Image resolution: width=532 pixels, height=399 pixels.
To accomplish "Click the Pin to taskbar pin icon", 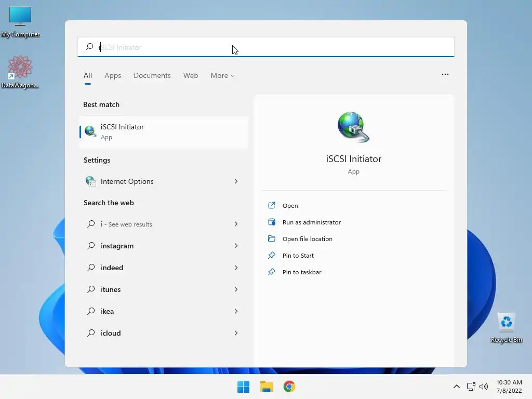I will [x=272, y=272].
